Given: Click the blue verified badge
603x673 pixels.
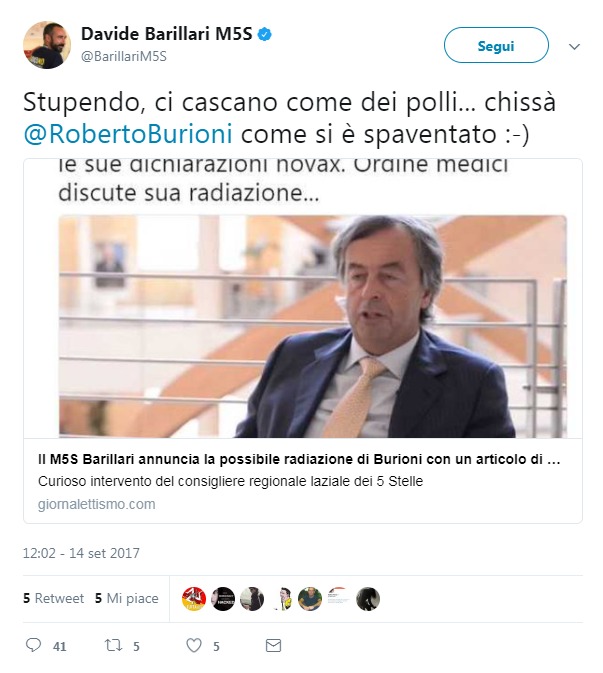Looking at the screenshot, I should coord(264,34).
